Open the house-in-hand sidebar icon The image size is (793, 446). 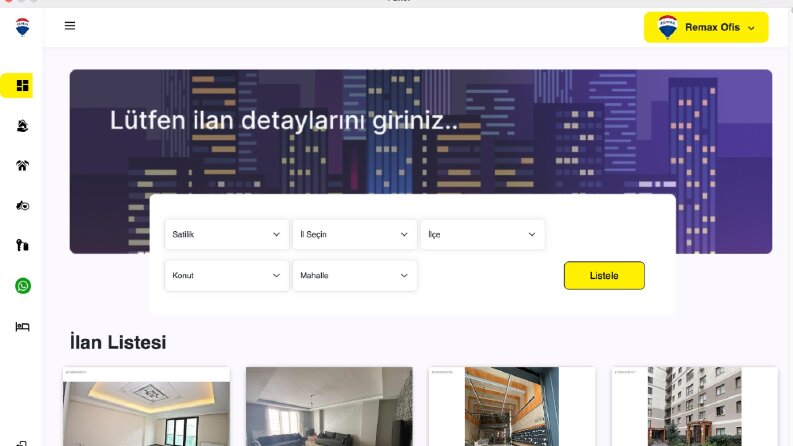coord(22,125)
